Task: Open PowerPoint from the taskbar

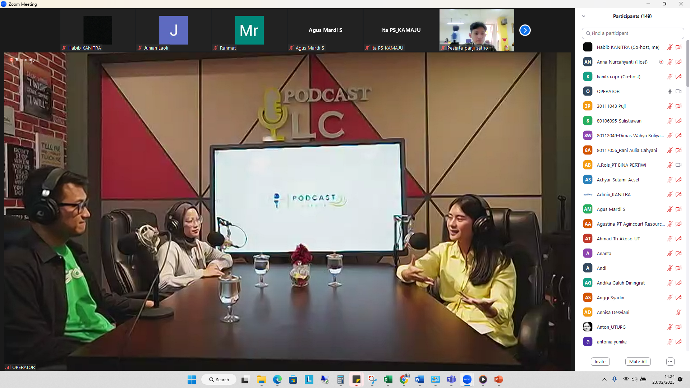Action: [498, 380]
